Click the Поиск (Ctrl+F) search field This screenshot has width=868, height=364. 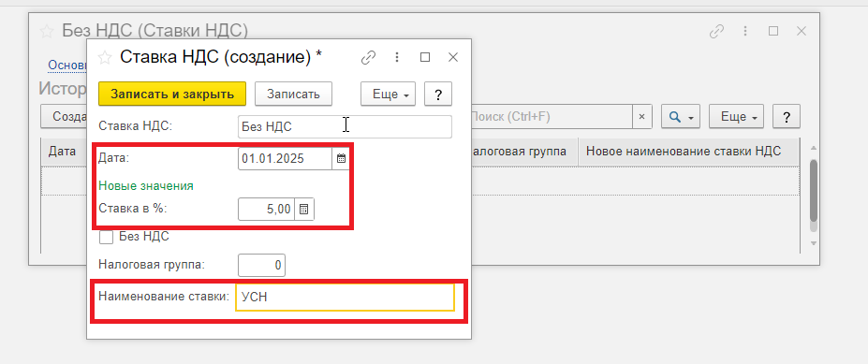point(551,117)
